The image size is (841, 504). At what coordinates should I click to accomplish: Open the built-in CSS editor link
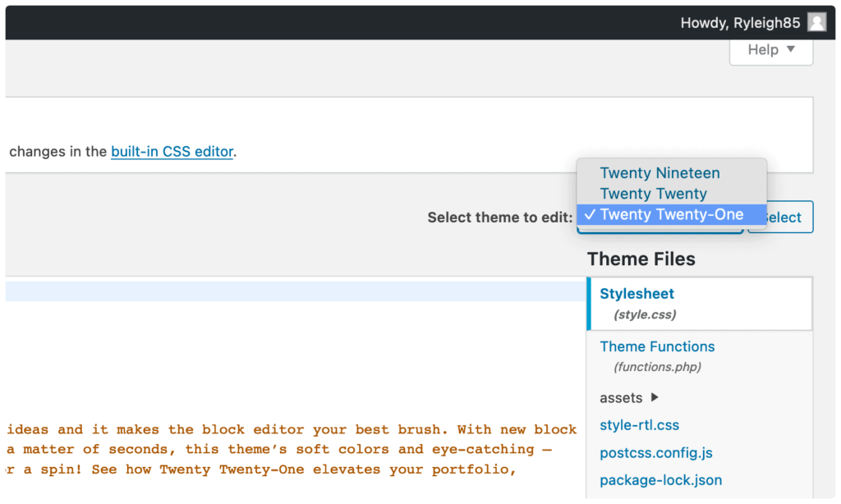click(172, 151)
